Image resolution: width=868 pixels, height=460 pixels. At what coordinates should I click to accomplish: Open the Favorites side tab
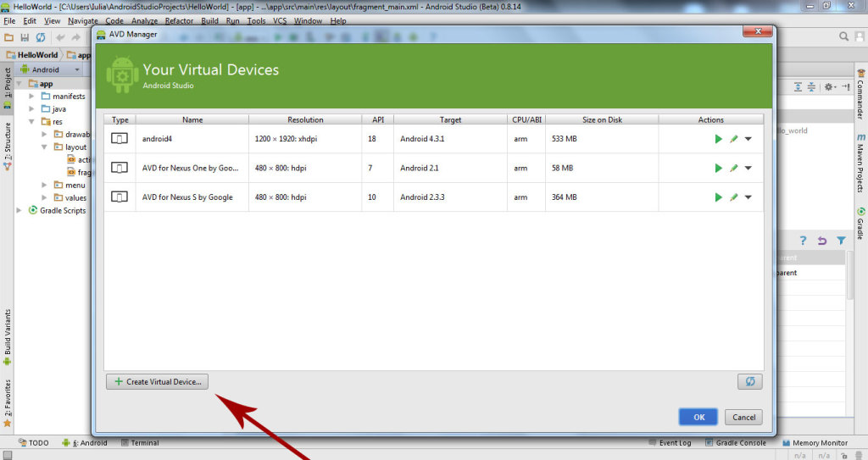(7, 402)
